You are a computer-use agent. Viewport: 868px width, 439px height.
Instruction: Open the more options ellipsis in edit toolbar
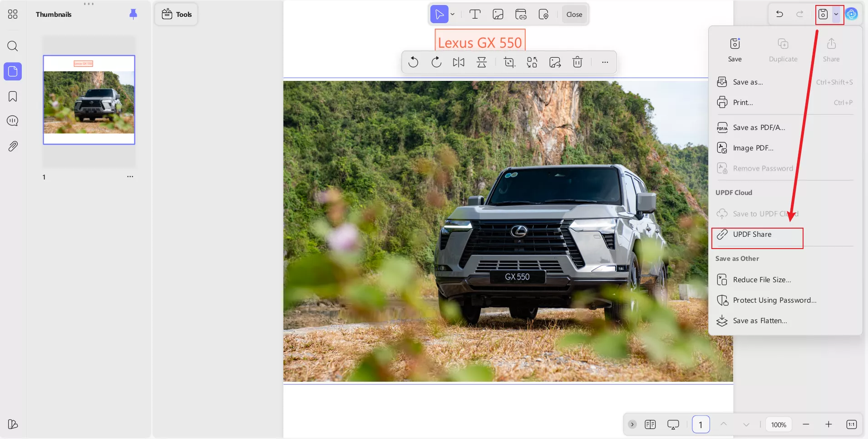click(605, 62)
